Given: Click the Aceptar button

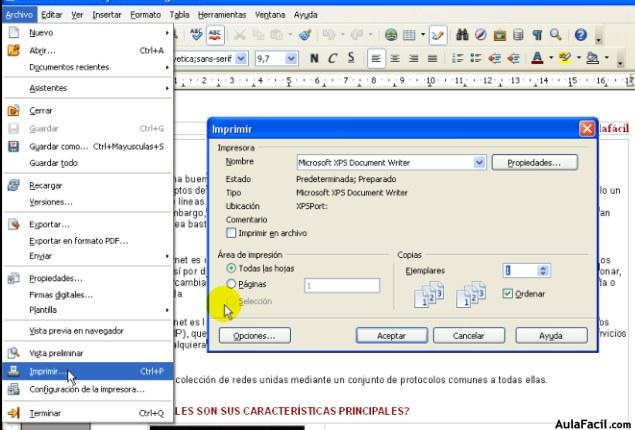Looking at the screenshot, I should click(x=391, y=336).
